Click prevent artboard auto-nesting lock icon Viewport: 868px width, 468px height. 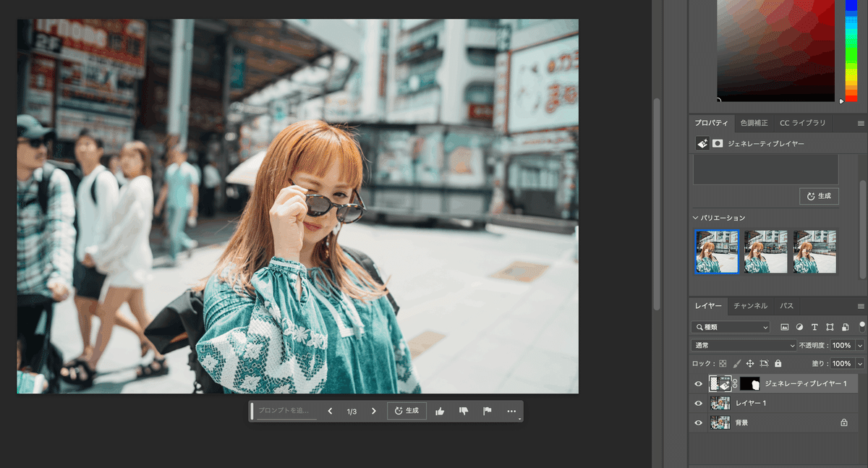[x=764, y=363]
